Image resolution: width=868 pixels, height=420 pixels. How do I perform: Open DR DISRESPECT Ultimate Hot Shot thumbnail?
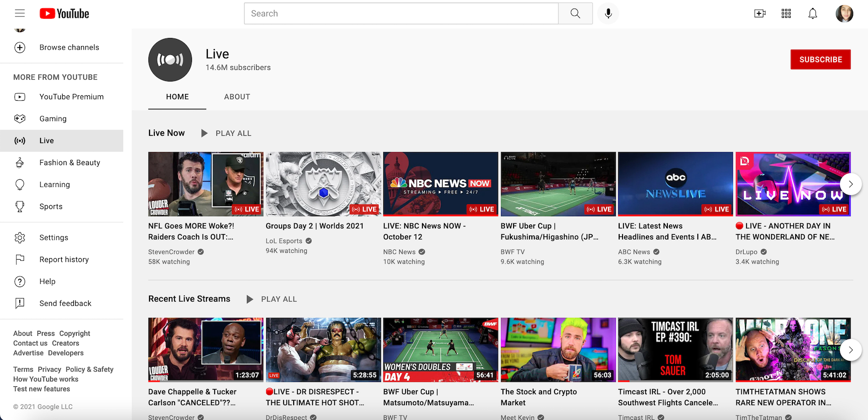pos(323,350)
